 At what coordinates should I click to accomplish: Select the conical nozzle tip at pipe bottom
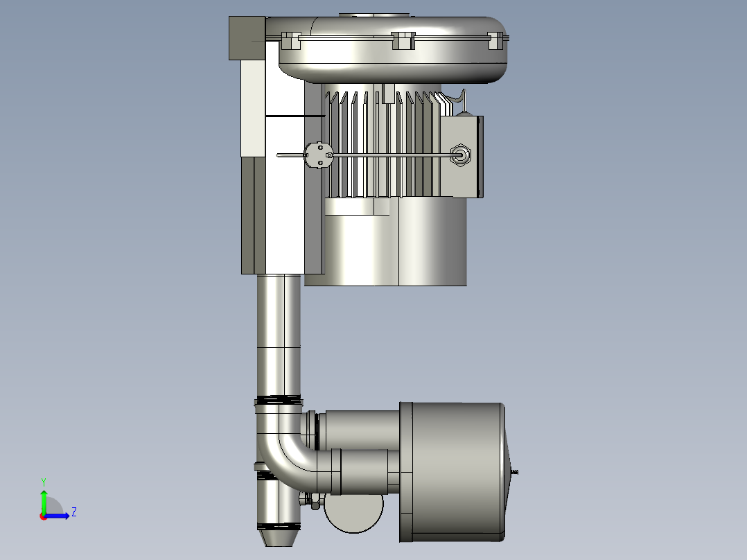pos(279,538)
